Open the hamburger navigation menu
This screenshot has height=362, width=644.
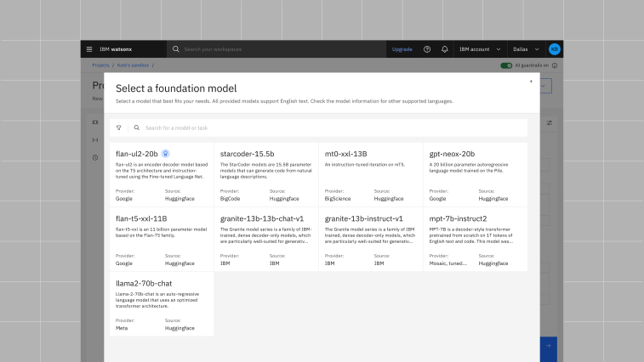pos(89,49)
